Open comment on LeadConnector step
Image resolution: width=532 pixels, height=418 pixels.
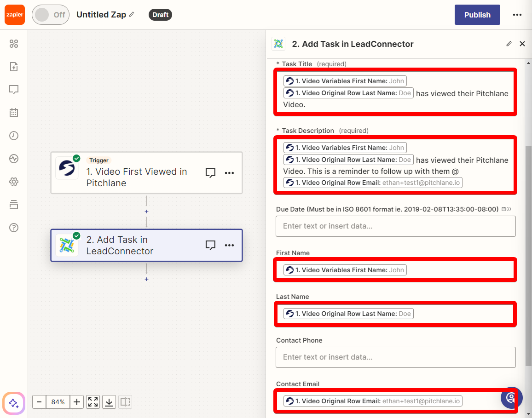210,245
